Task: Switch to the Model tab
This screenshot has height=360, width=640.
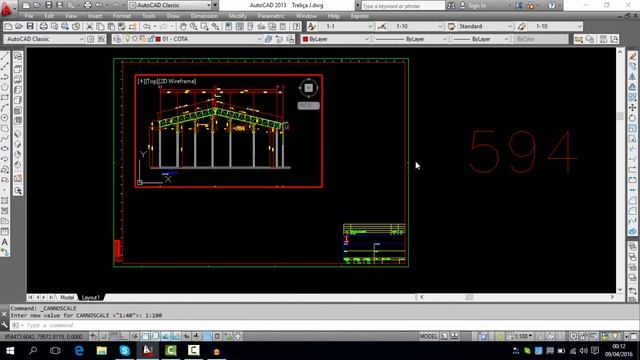Action: click(x=67, y=297)
